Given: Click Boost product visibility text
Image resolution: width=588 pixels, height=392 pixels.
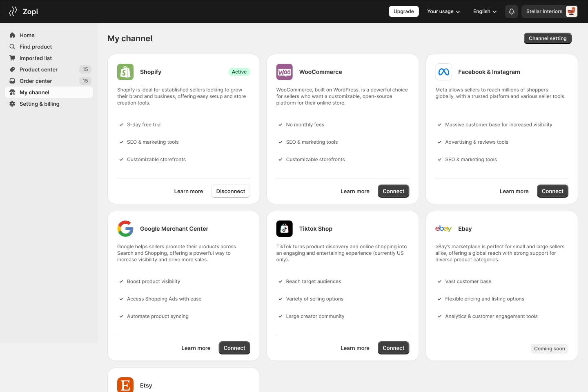Looking at the screenshot, I should (x=154, y=281).
